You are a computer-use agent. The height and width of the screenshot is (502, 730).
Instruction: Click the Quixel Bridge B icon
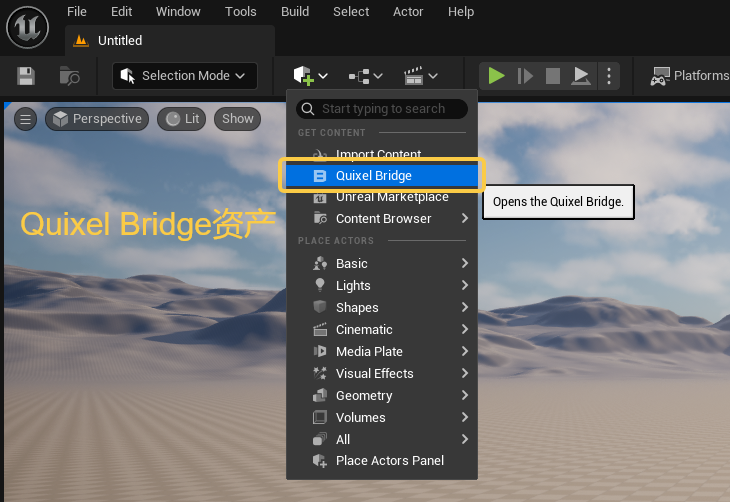320,176
